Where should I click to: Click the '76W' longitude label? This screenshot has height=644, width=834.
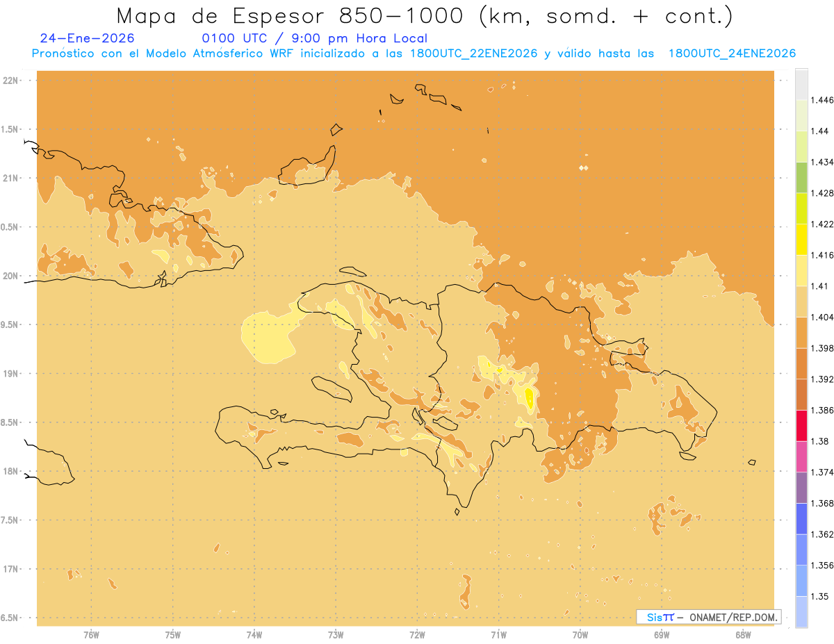click(92, 635)
